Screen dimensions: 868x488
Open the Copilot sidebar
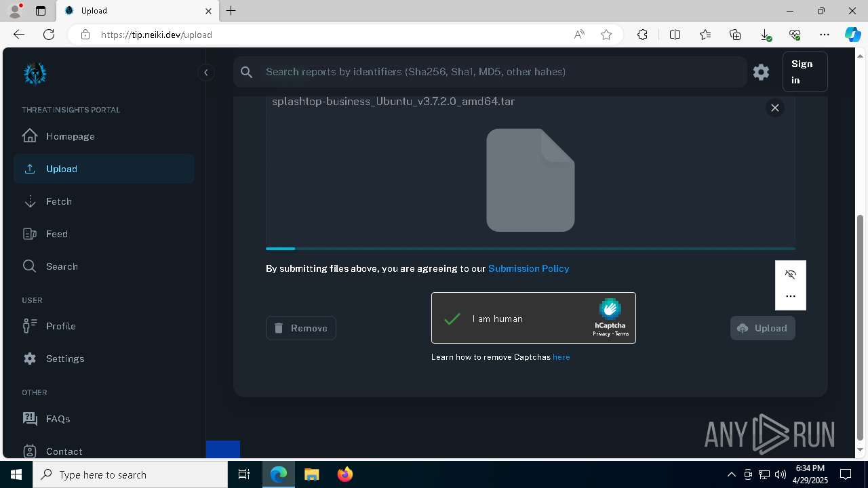pyautogui.click(x=852, y=35)
